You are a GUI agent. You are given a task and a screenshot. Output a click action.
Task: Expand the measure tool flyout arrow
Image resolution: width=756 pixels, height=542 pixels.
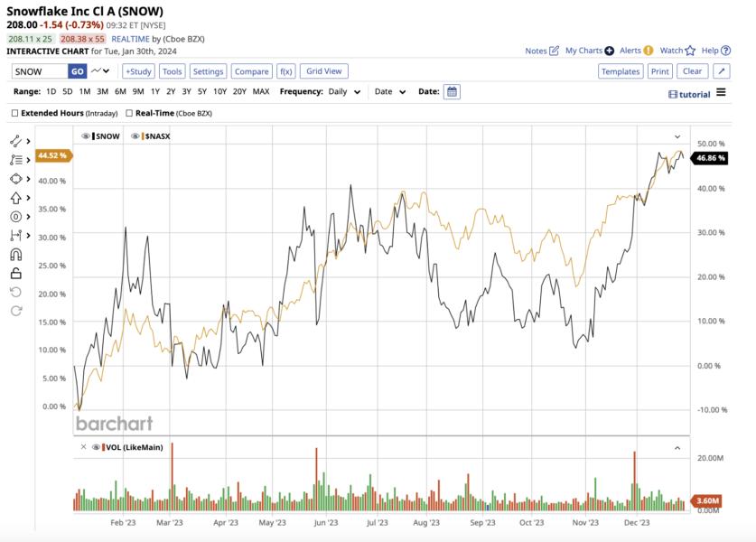tap(28, 235)
